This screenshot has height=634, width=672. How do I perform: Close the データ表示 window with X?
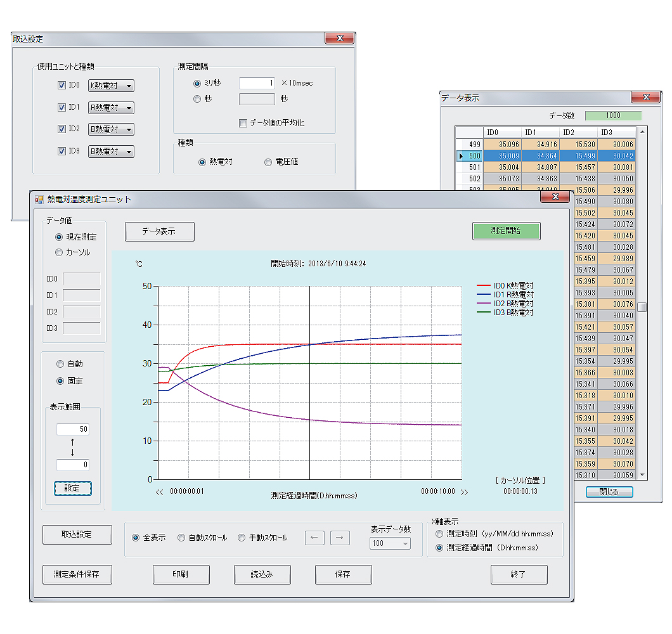coord(645,97)
